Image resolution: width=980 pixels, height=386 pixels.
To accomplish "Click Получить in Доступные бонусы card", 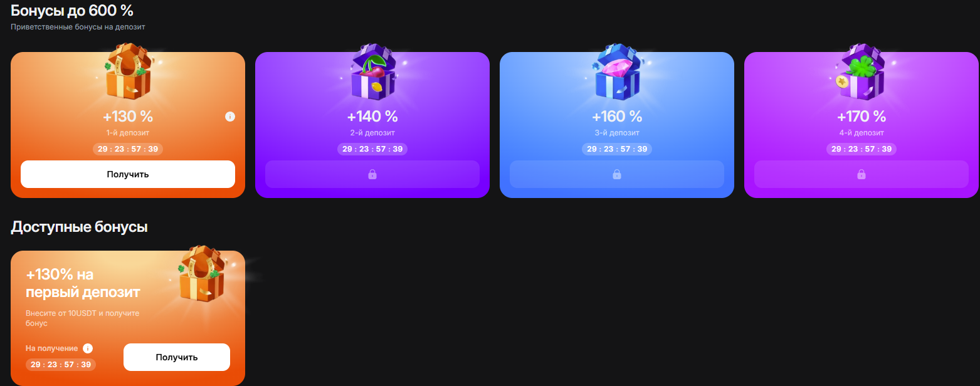I will [177, 357].
